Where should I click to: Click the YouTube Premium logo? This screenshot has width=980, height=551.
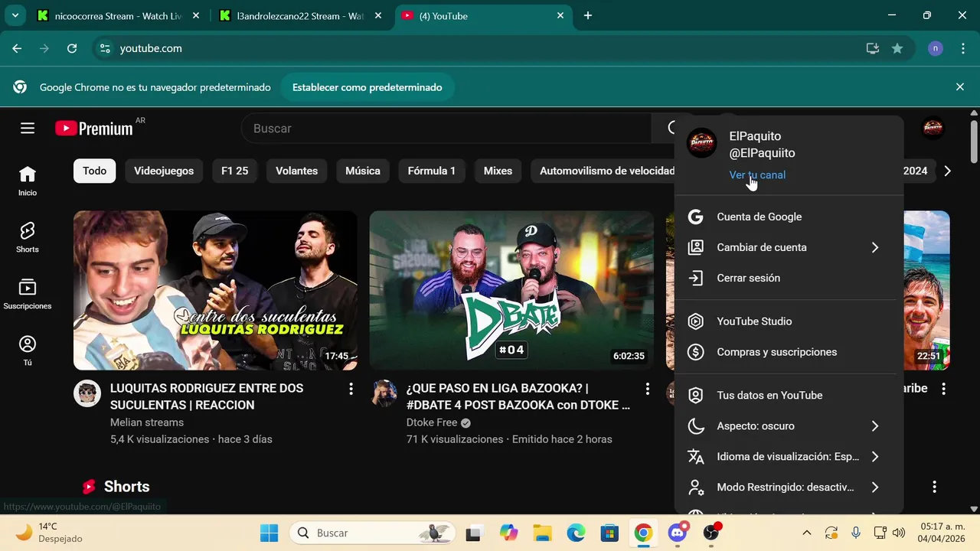(x=94, y=129)
